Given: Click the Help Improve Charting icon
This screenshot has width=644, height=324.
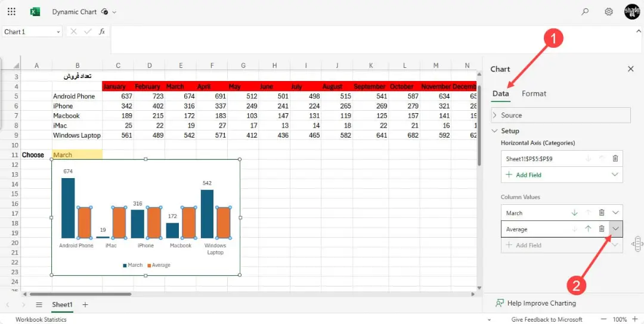Looking at the screenshot, I should point(500,303).
